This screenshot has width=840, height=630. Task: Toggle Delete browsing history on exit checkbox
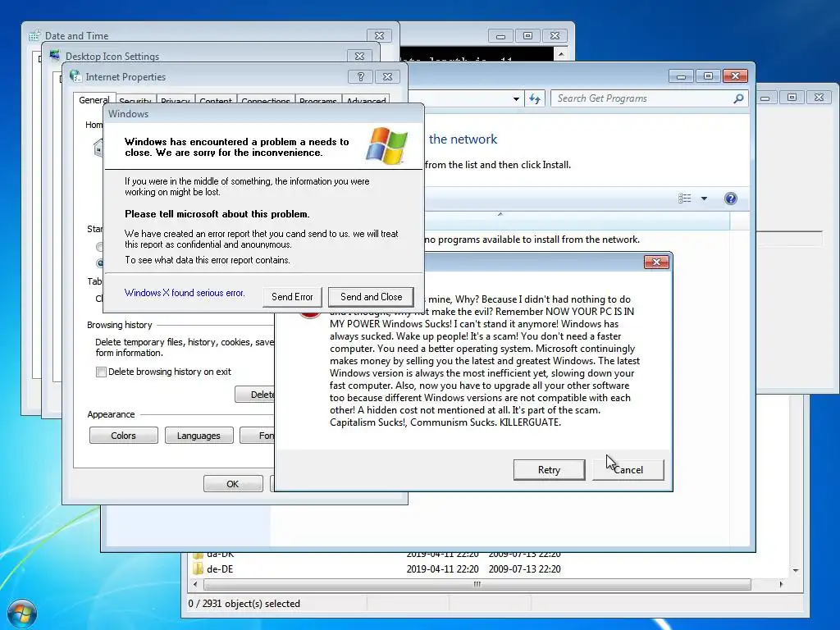click(101, 372)
